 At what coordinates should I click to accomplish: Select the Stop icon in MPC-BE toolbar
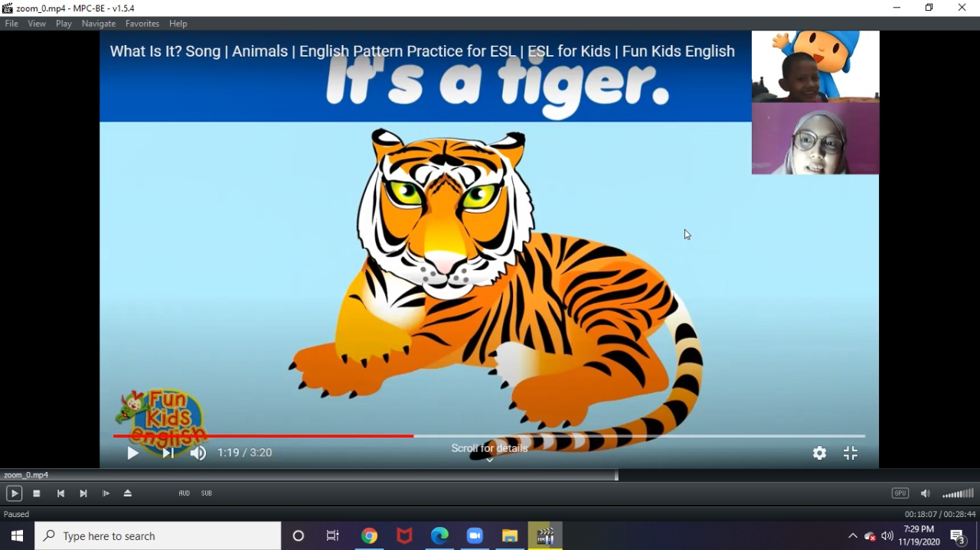(x=36, y=493)
